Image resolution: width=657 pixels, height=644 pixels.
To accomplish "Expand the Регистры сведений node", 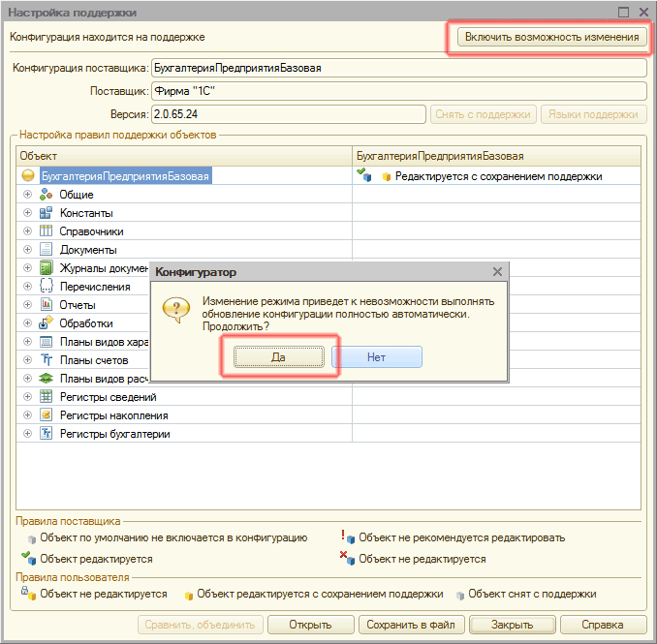I will click(x=27, y=397).
